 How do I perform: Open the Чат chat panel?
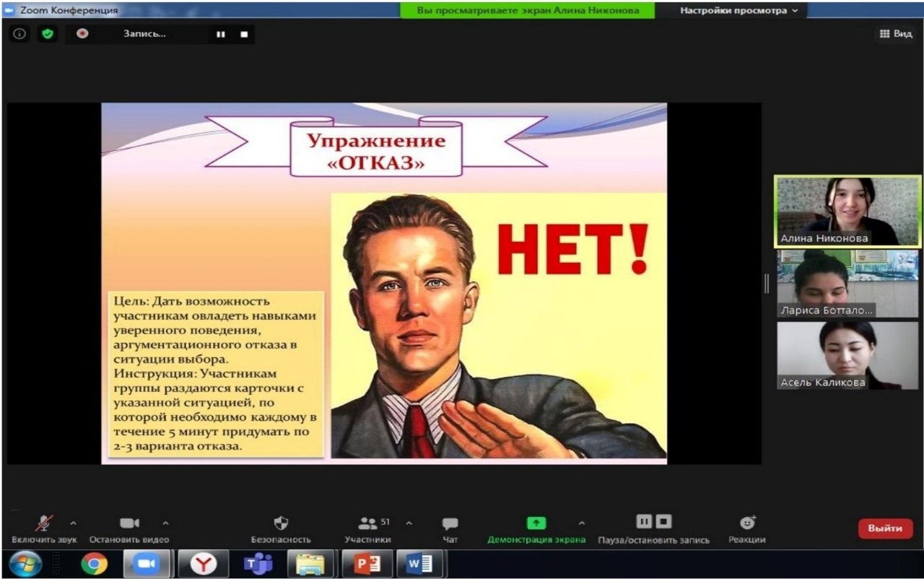[x=450, y=529]
